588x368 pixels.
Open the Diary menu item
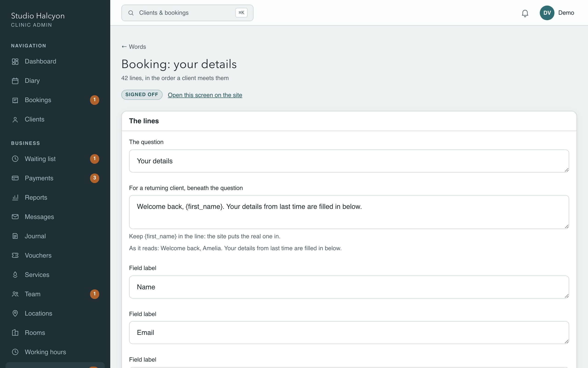(x=55, y=80)
